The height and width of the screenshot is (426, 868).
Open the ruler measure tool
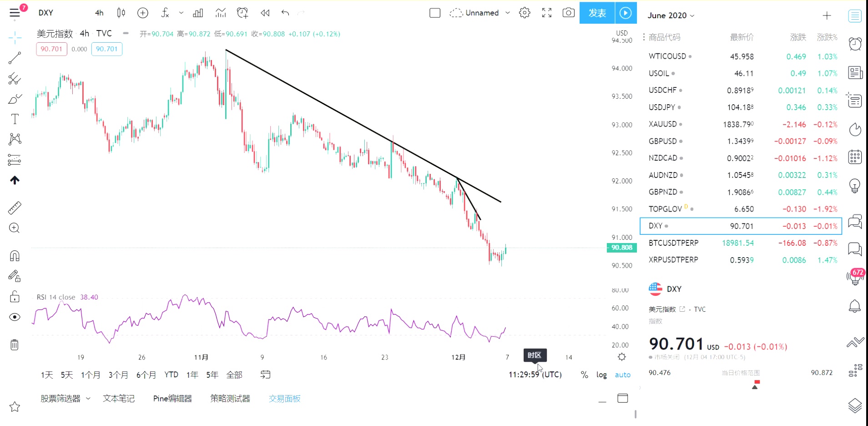(15, 208)
